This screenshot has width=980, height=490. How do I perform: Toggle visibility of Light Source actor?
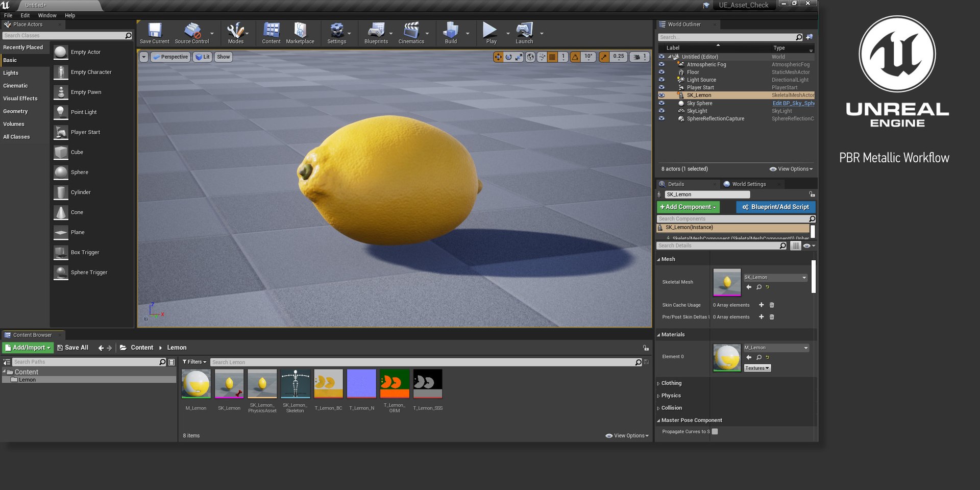pos(661,80)
